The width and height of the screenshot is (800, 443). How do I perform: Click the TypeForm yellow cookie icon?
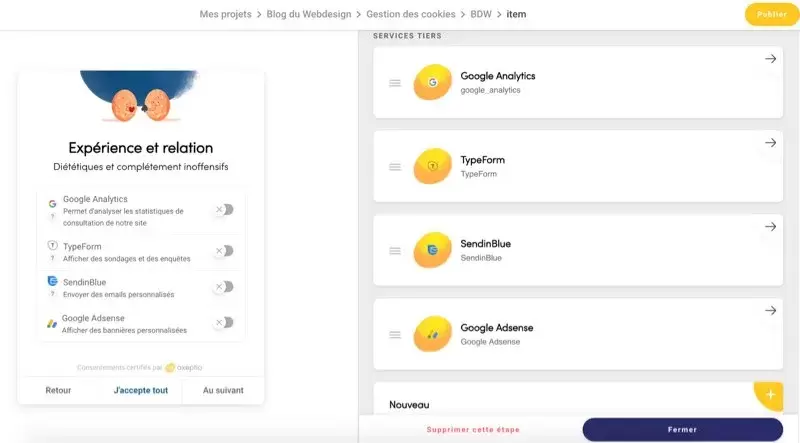pos(433,166)
